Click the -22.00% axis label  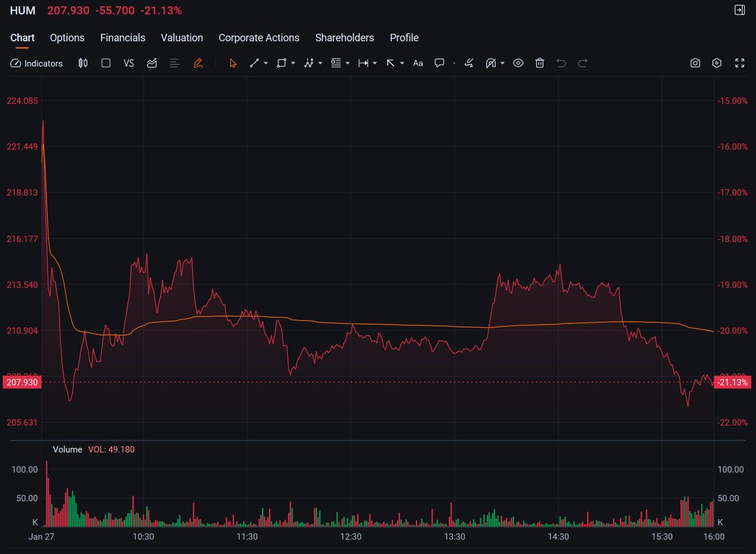pos(733,422)
